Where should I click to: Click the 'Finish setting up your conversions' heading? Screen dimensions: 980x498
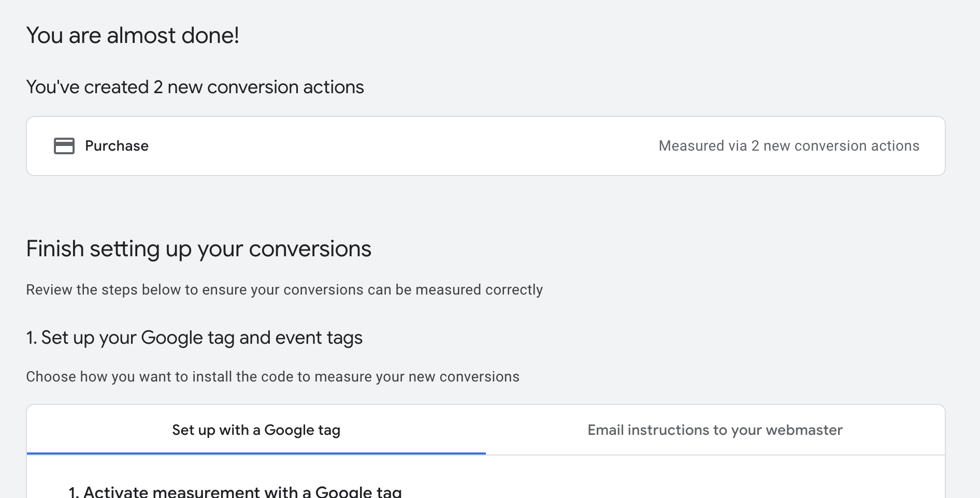(x=198, y=249)
